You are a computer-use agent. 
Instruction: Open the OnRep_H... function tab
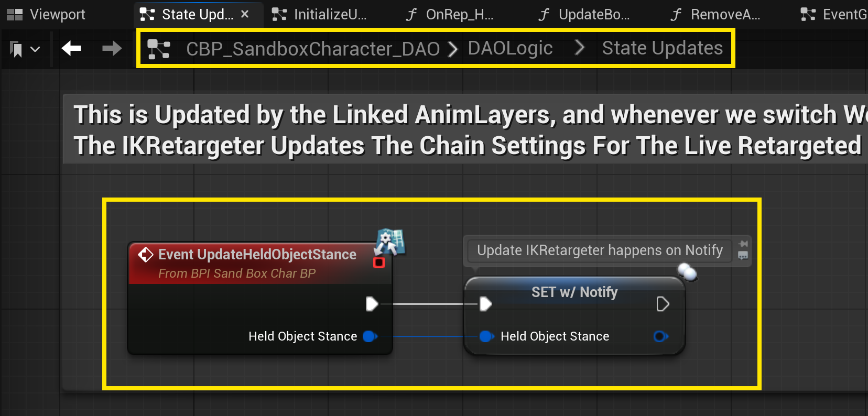tap(450, 14)
